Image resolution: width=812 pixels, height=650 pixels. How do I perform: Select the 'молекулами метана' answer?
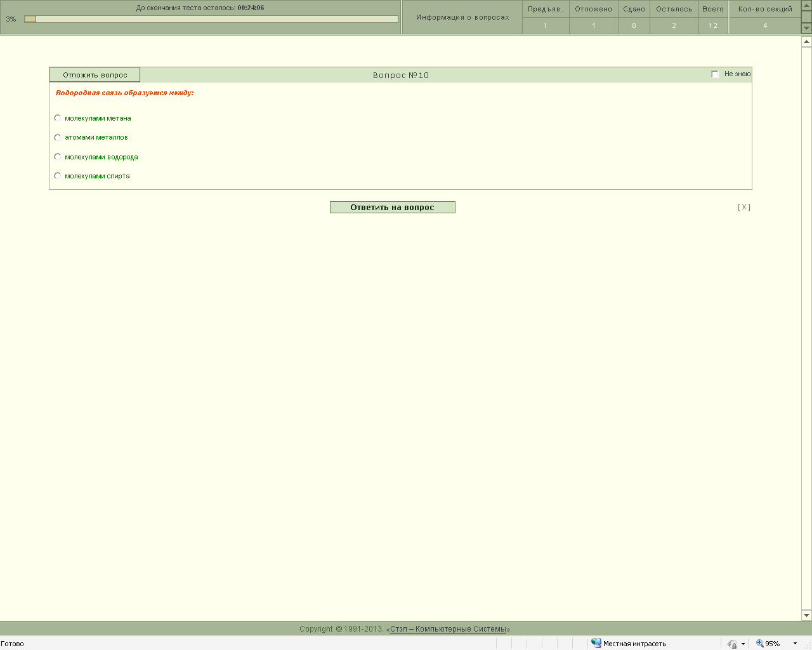pyautogui.click(x=58, y=118)
